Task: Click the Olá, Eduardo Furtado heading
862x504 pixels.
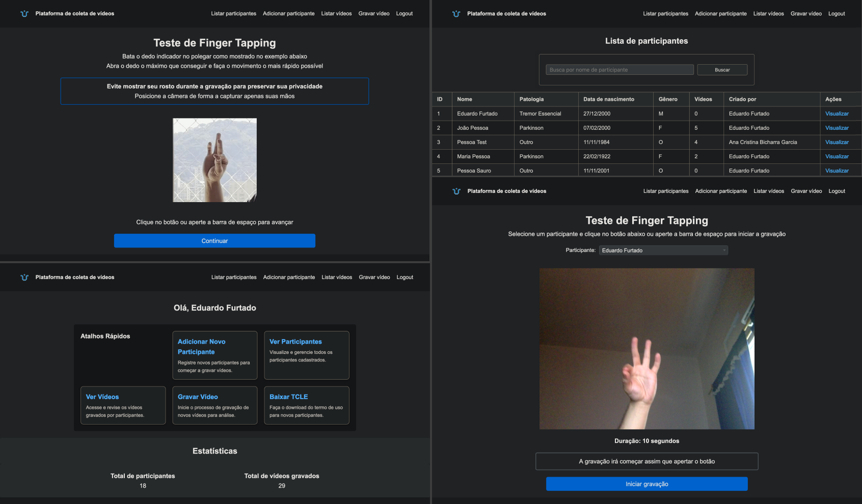Action: tap(215, 308)
